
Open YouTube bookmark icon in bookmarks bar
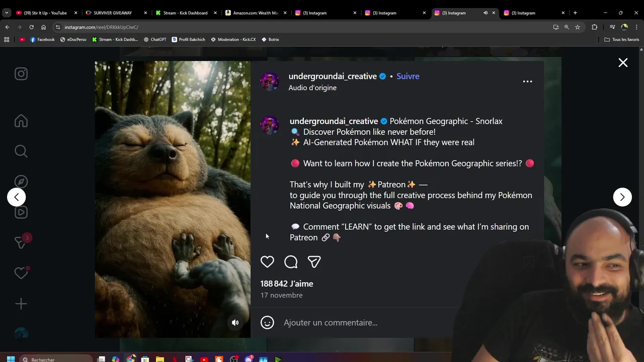(x=22, y=40)
